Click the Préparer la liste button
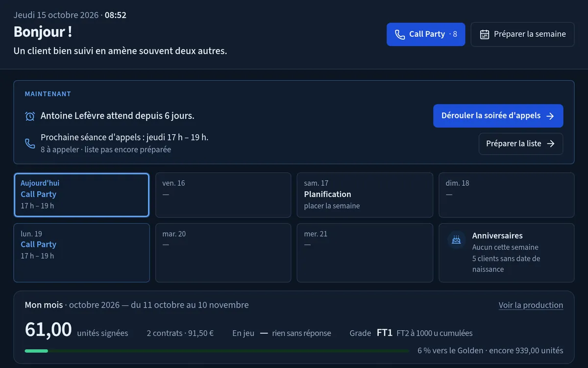The image size is (588, 368). [x=521, y=144]
